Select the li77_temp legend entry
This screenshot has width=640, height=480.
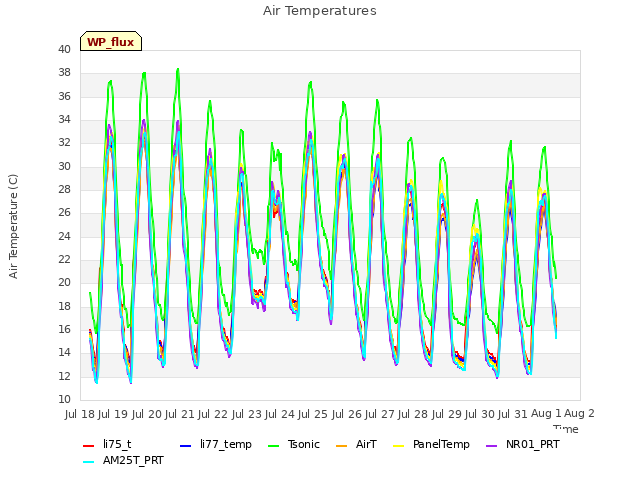[x=216, y=444]
